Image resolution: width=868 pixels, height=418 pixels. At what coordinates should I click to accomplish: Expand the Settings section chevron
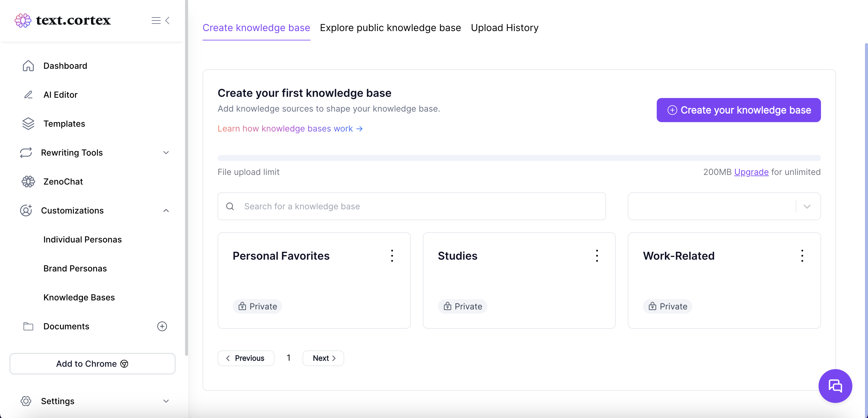tap(166, 401)
